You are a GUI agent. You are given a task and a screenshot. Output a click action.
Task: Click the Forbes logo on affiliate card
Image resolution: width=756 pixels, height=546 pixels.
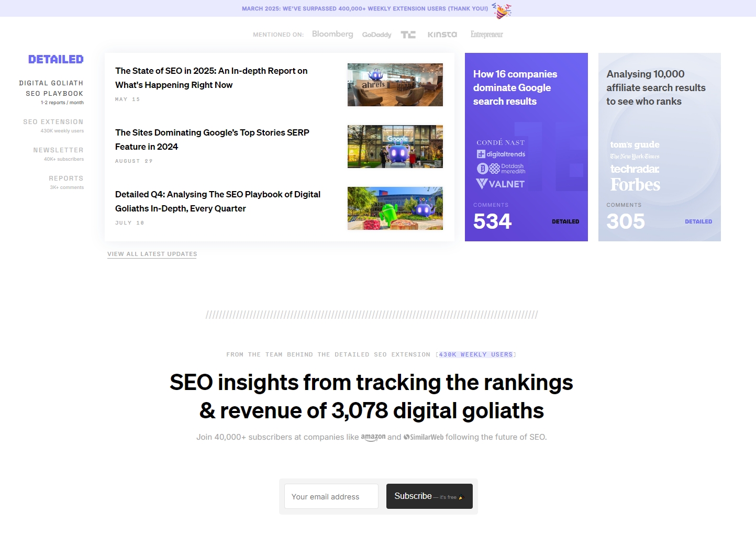tap(636, 185)
